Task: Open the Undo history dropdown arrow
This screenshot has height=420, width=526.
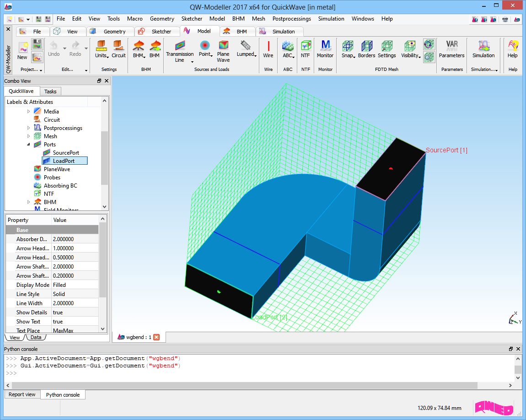Action: (x=64, y=48)
